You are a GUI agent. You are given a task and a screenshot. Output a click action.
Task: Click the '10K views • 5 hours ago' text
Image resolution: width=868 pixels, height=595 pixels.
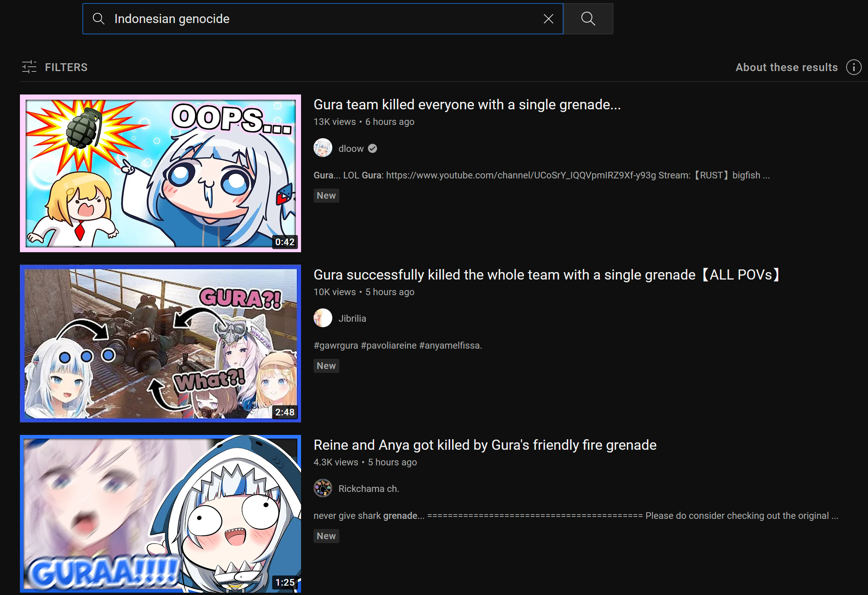tap(364, 292)
